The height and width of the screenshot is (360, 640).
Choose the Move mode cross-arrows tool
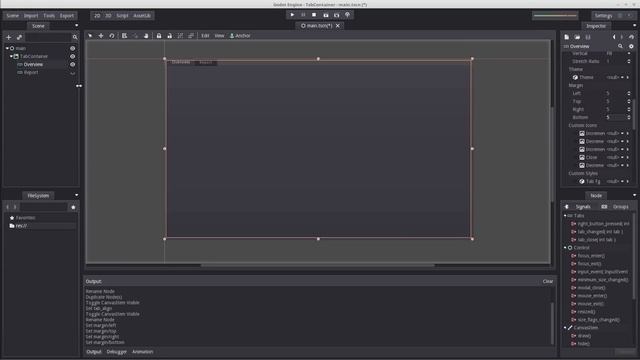point(101,36)
